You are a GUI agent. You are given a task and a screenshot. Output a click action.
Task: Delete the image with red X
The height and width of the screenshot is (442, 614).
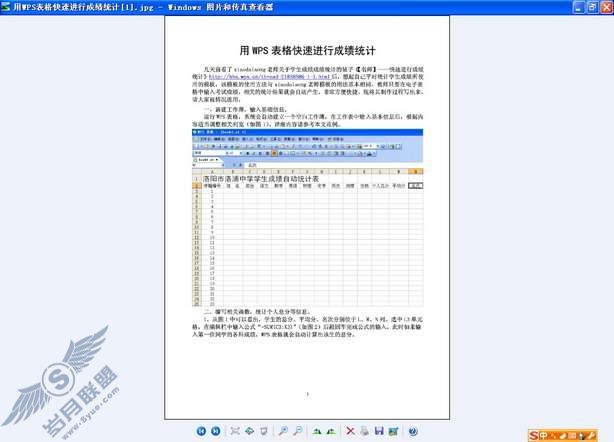pyautogui.click(x=350, y=431)
